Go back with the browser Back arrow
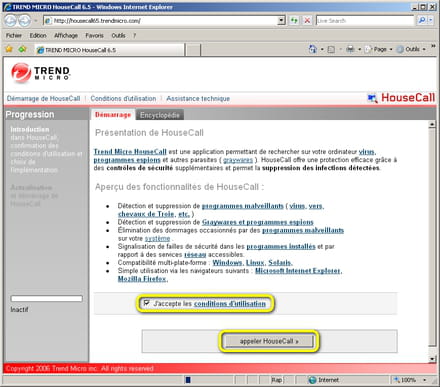This screenshot has width=440, height=387. tap(10, 21)
